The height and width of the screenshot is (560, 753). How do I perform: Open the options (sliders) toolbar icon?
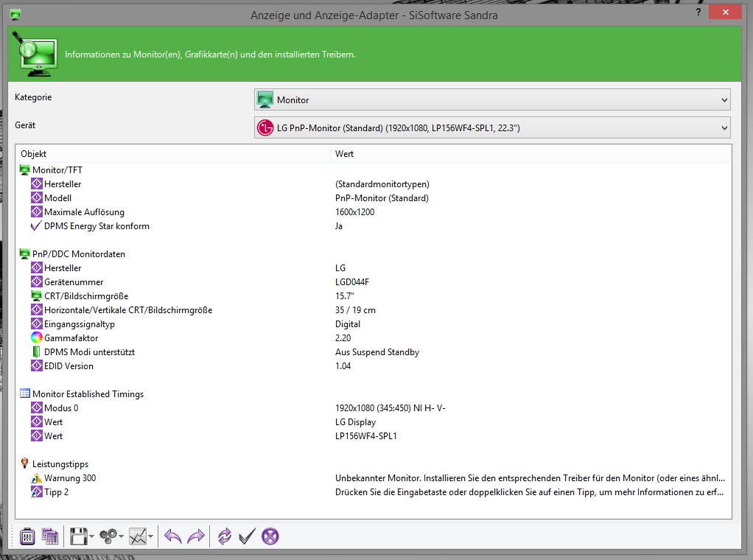point(27,536)
